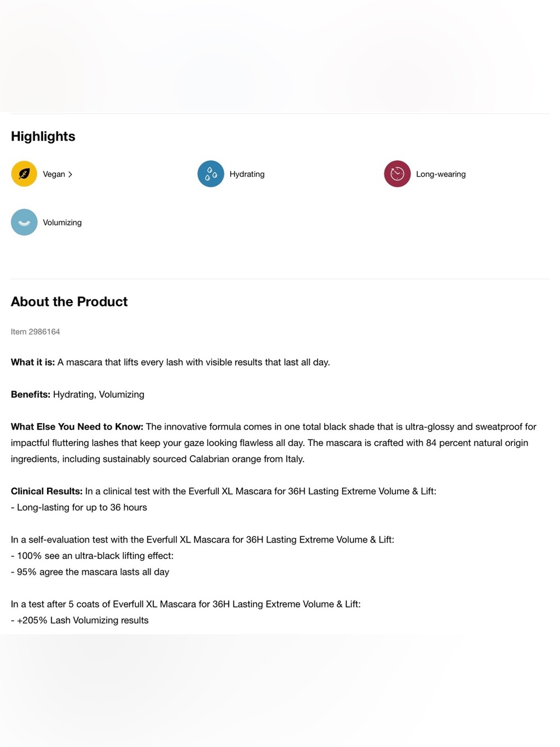This screenshot has width=560, height=747.
Task: Click the 'What it is:' bold label
Action: point(32,362)
